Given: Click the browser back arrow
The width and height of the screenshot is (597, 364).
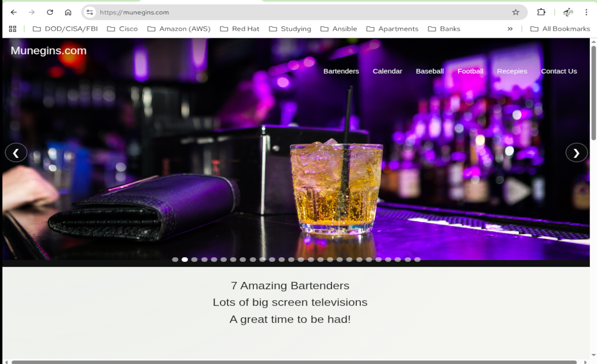Looking at the screenshot, I should point(14,12).
